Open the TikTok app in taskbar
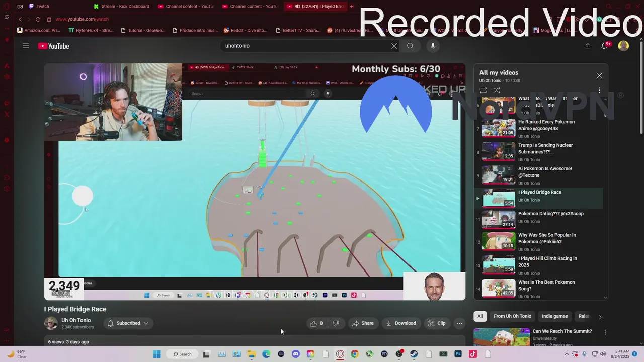This screenshot has height=362, width=644. click(473, 354)
